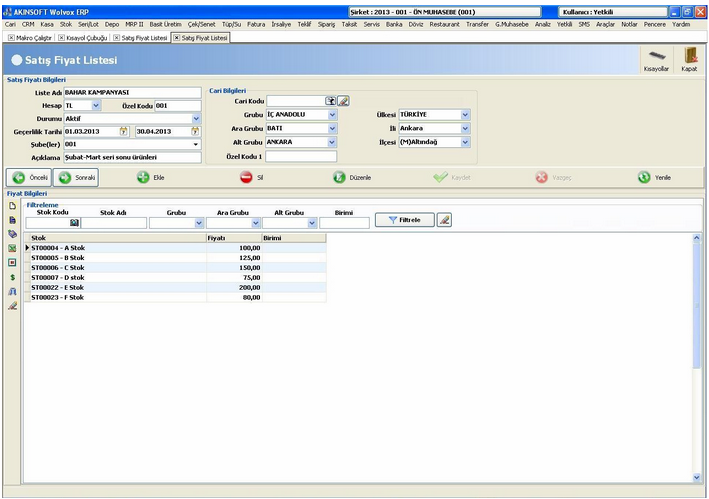Open the G.Muhasebe menu

coord(511,24)
